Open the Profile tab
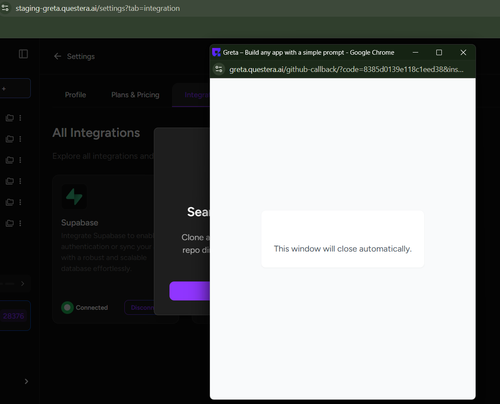Screen dimensions: 500x404 [75, 95]
